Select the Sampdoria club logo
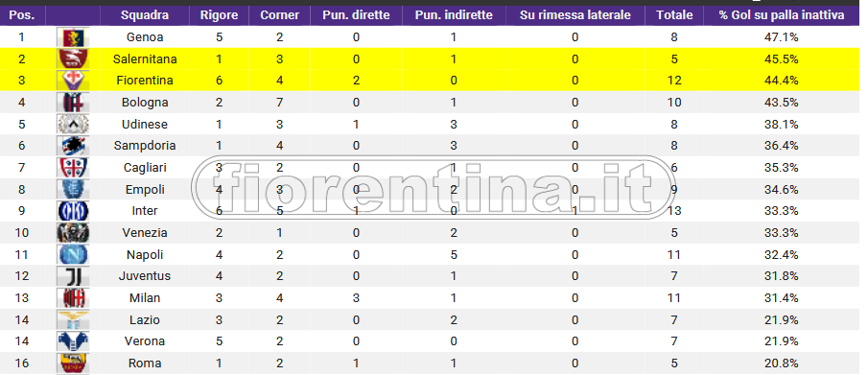 pos(73,146)
